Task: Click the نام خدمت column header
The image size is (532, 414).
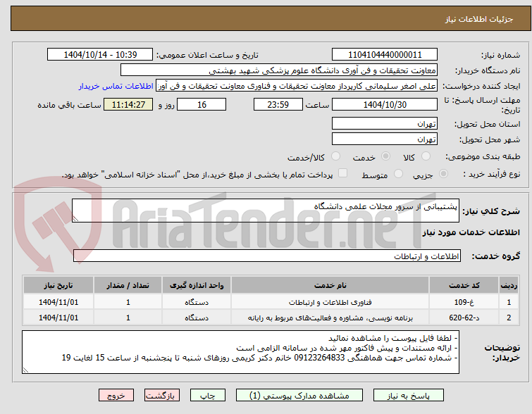Action: pos(330,285)
